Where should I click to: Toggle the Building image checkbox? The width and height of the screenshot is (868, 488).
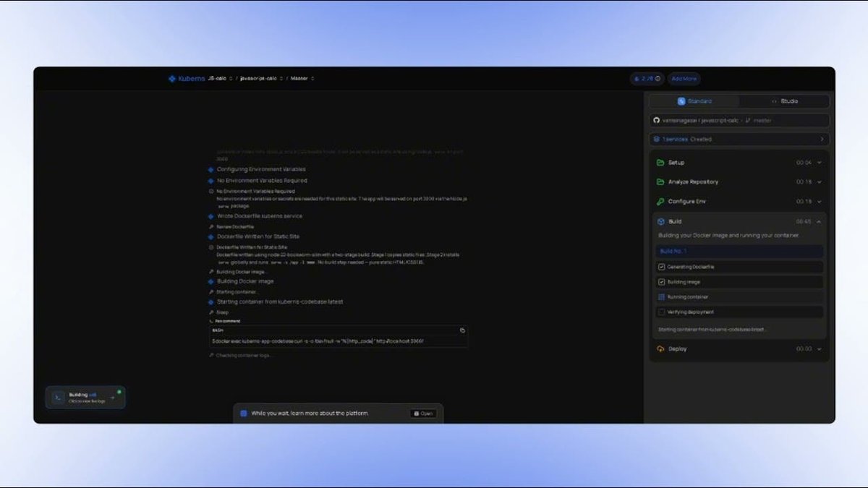(x=661, y=282)
